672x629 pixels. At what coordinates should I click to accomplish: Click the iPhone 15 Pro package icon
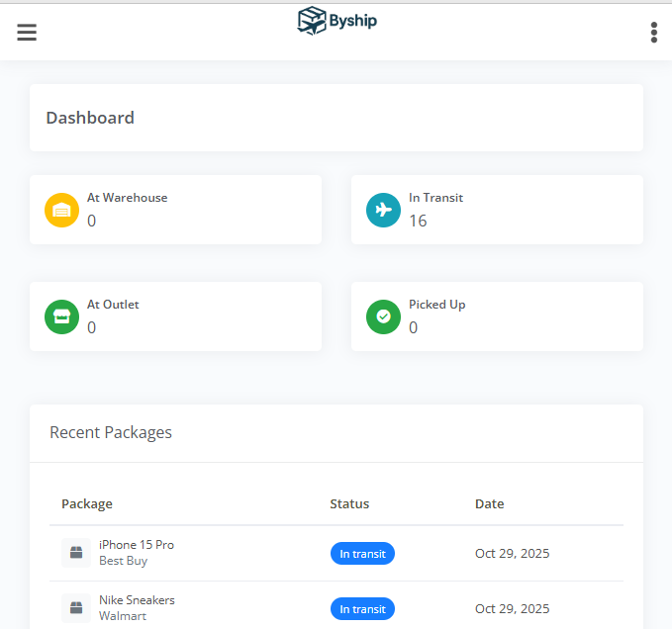tap(76, 553)
